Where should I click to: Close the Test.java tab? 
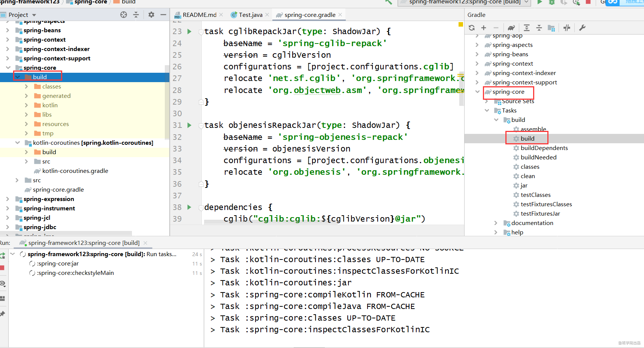pyautogui.click(x=267, y=15)
